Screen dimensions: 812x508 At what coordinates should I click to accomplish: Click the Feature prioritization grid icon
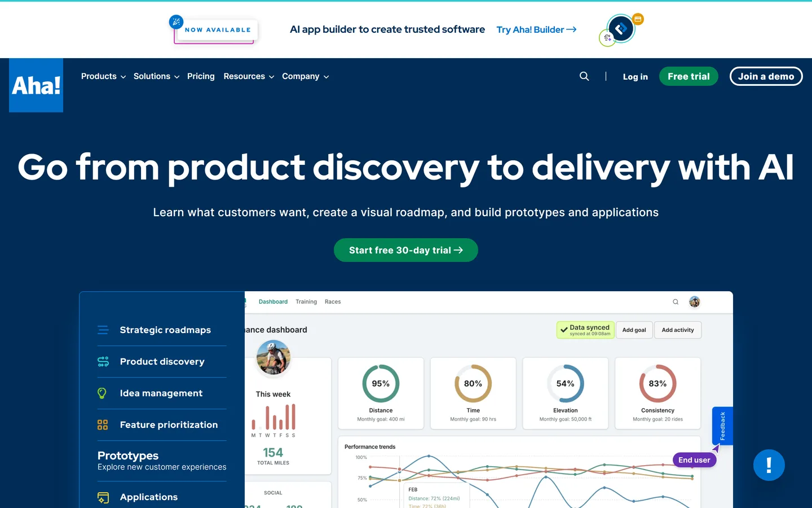[103, 425]
